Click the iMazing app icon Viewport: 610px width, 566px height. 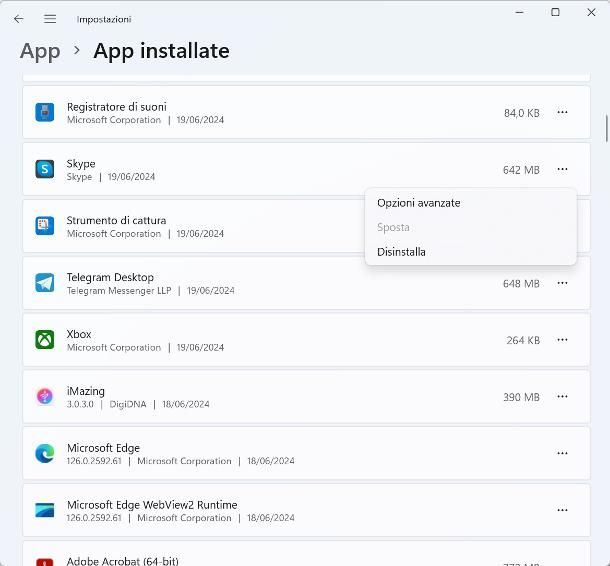tap(45, 396)
